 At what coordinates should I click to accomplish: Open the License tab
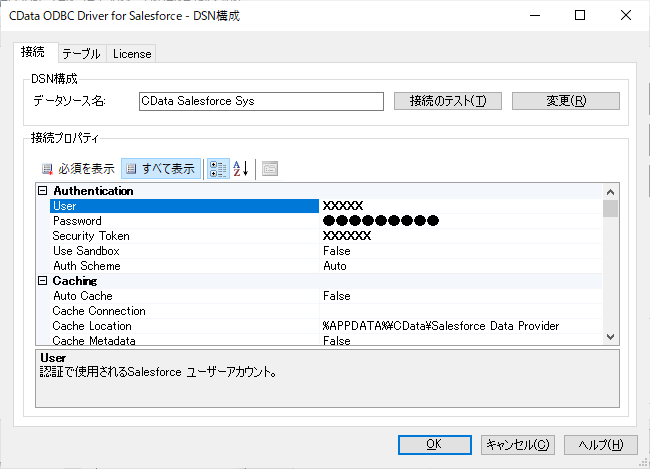pyautogui.click(x=132, y=54)
